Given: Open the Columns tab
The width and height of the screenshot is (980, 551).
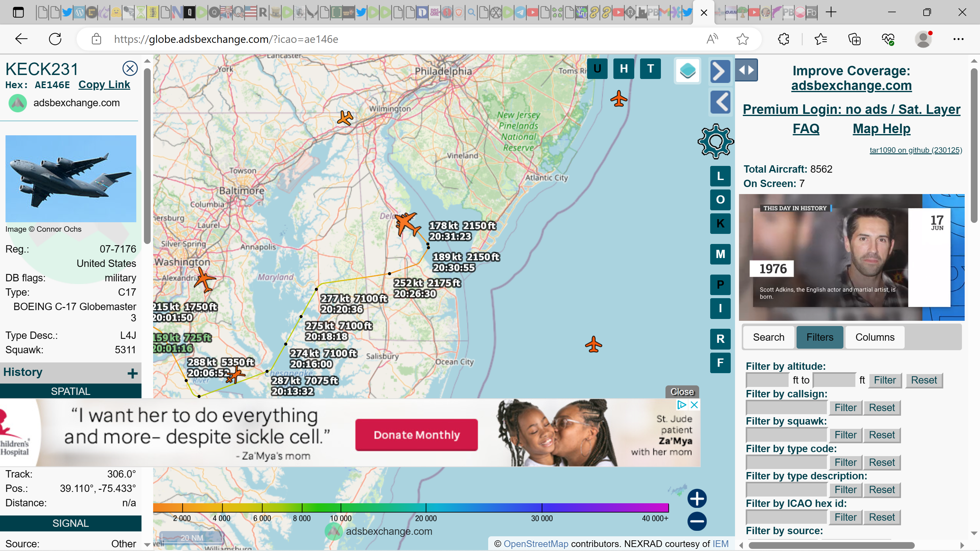Looking at the screenshot, I should (875, 337).
